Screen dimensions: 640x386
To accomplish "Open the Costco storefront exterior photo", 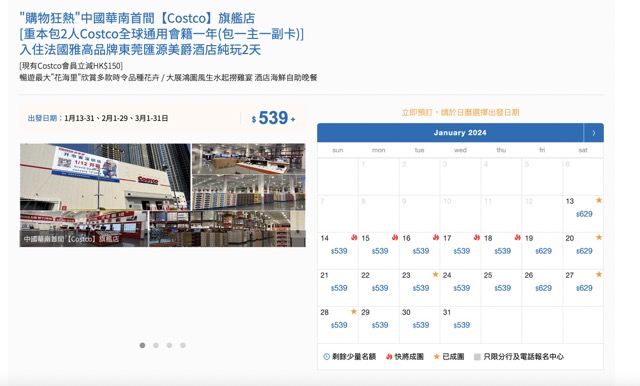I will click(105, 177).
